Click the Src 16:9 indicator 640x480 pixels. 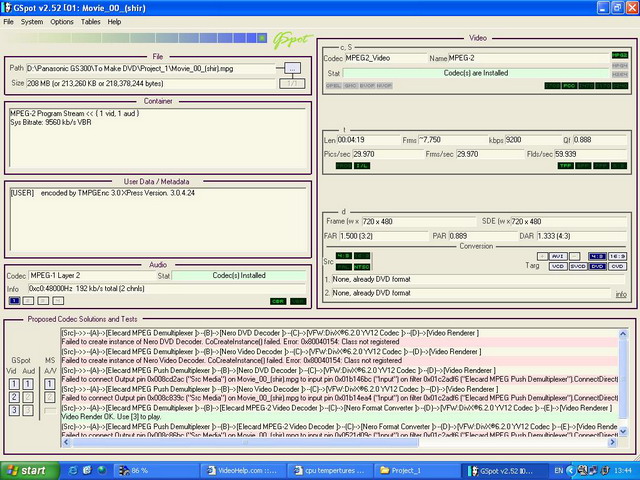(x=362, y=256)
